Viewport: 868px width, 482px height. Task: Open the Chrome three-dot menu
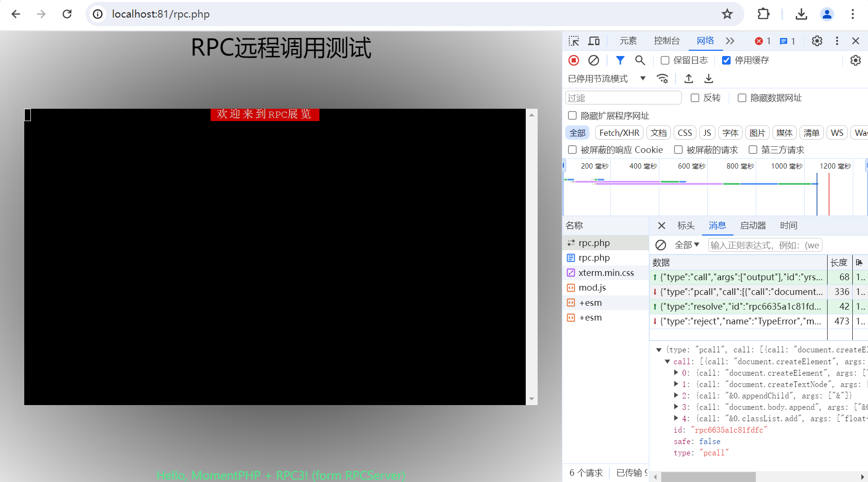[853, 14]
